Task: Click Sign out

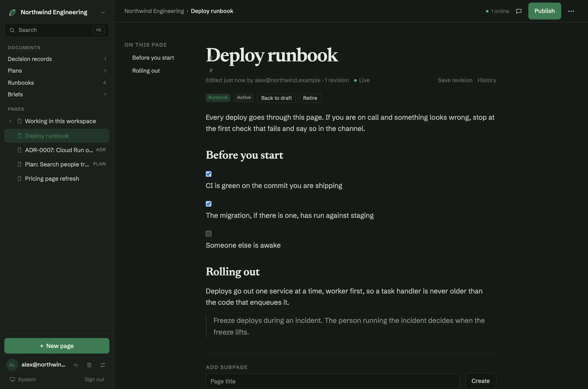Action: click(x=94, y=379)
